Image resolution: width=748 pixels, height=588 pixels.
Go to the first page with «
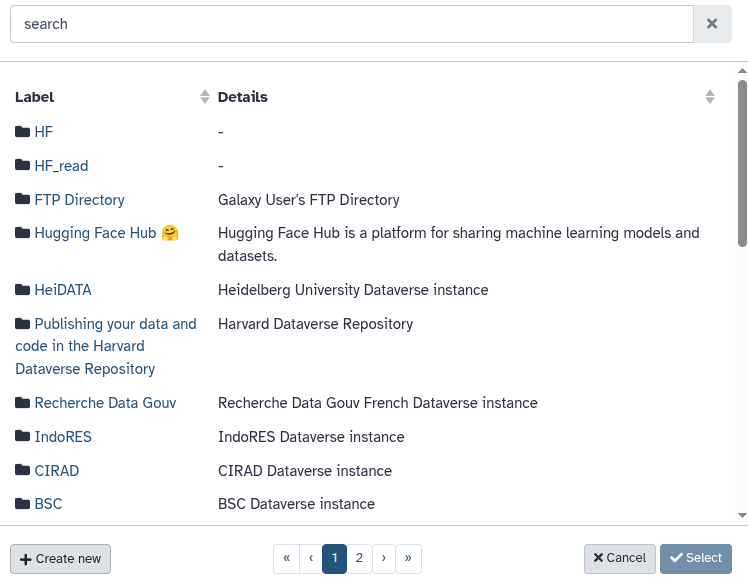286,558
